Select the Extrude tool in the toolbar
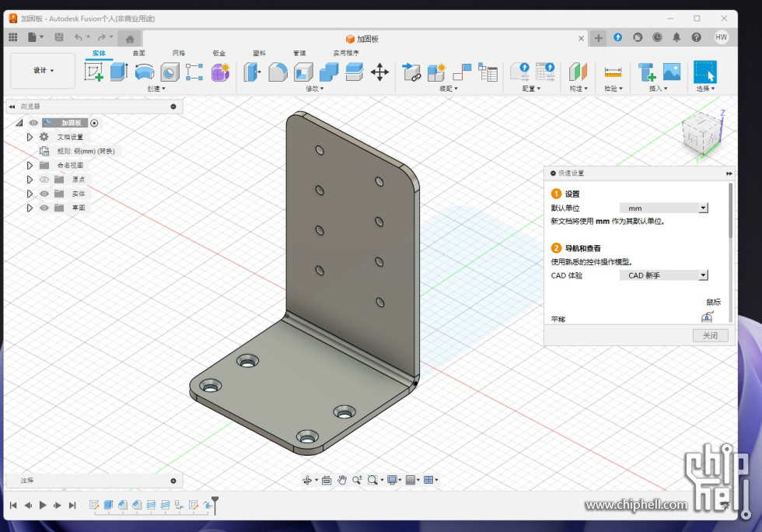Image resolution: width=762 pixels, height=532 pixels. [x=118, y=72]
